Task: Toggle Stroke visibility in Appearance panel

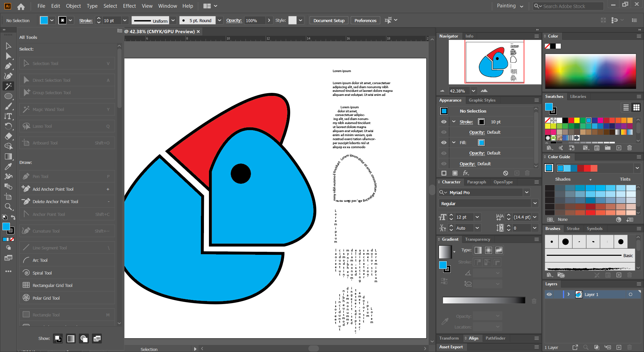Action: 444,122
